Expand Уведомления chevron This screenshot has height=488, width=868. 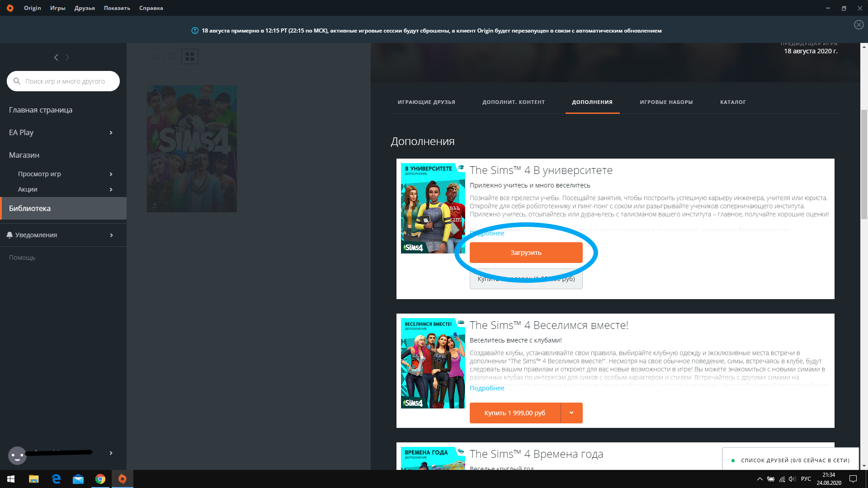pos(111,235)
